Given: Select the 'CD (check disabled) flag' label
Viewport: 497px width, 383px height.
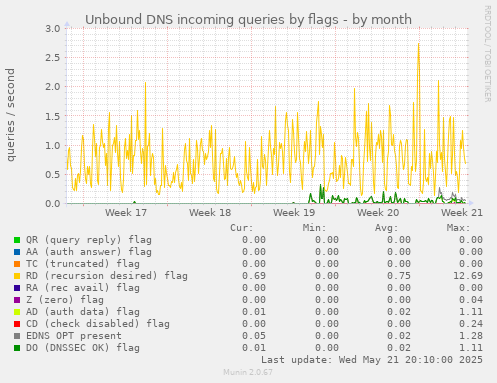Looking at the screenshot, I should tap(98, 324).
